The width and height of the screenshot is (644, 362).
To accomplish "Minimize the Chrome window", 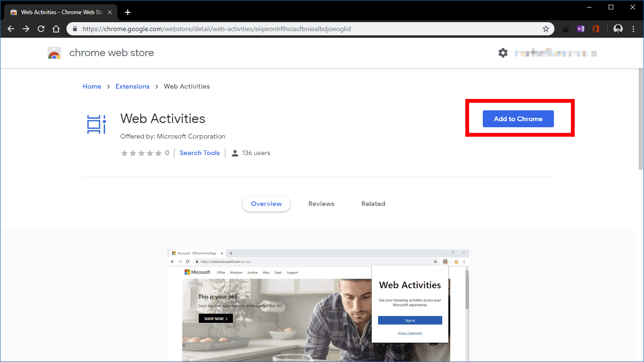I will point(589,7).
